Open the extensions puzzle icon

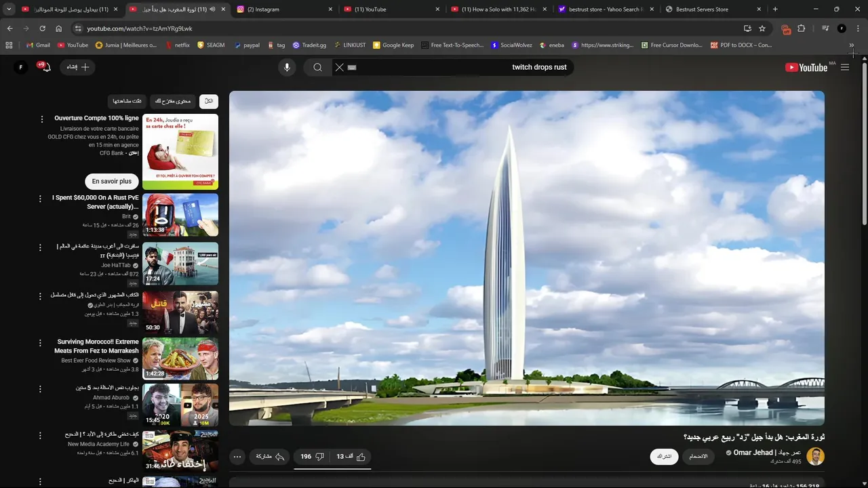pyautogui.click(x=801, y=28)
